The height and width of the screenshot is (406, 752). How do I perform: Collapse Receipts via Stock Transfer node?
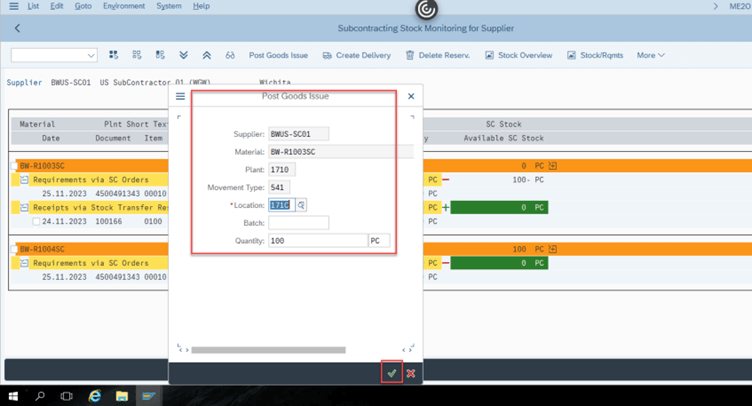click(x=24, y=208)
